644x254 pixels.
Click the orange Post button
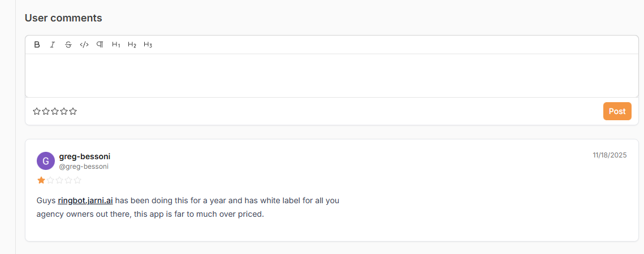(617, 111)
